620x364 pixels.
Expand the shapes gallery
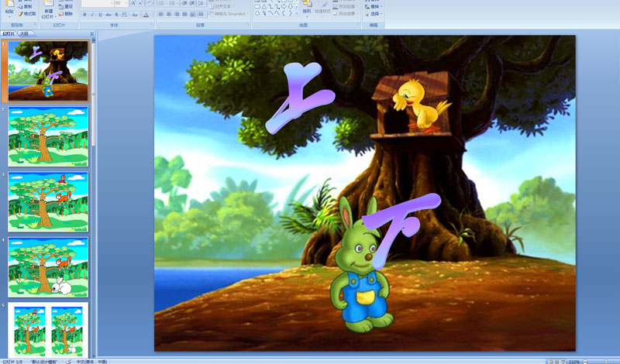297,13
